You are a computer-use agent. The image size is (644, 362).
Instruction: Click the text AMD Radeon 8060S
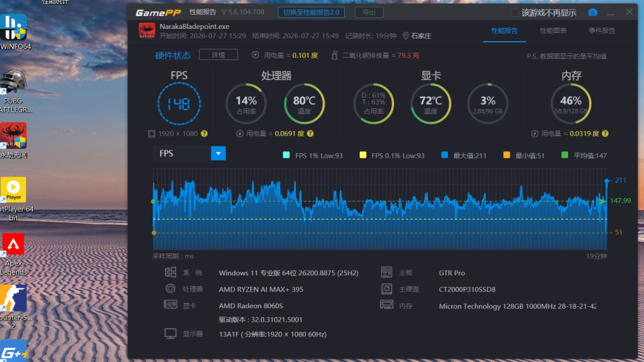tap(250, 306)
